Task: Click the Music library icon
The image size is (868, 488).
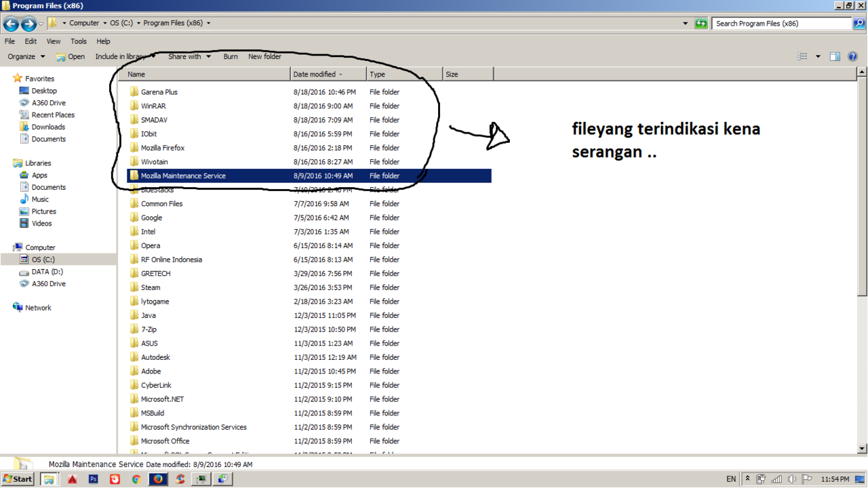Action: 24,199
